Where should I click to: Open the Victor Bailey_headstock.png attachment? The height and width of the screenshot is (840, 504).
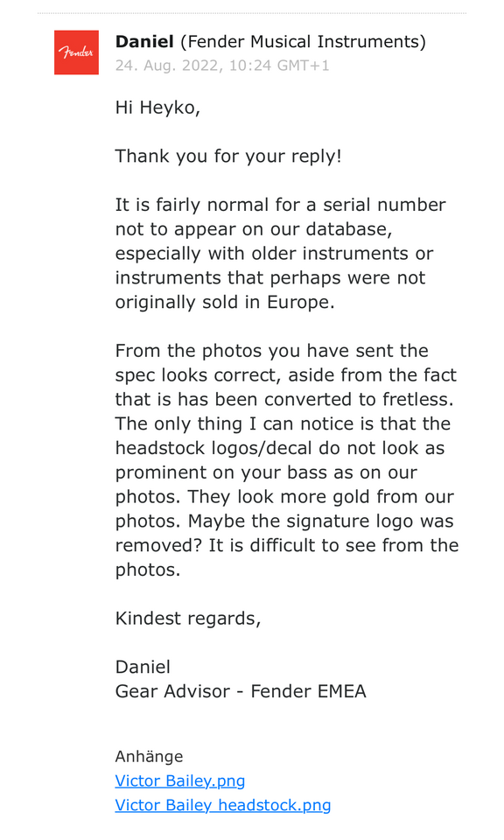(223, 805)
